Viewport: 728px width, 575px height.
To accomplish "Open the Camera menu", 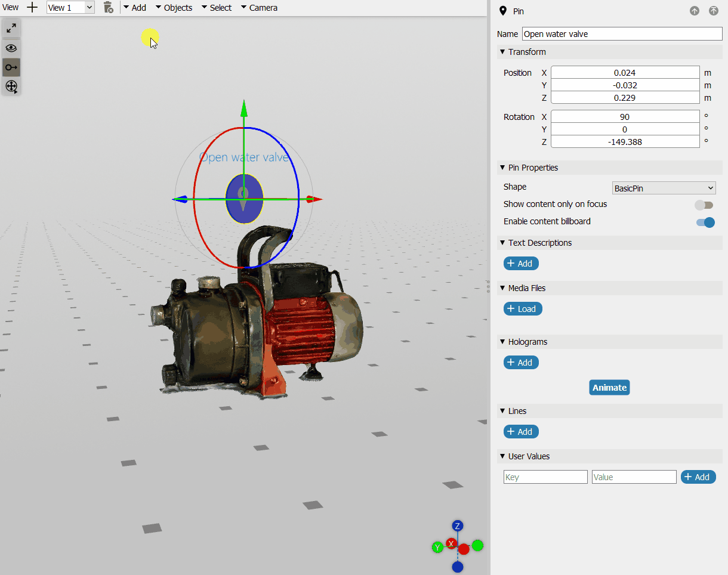I will point(259,8).
